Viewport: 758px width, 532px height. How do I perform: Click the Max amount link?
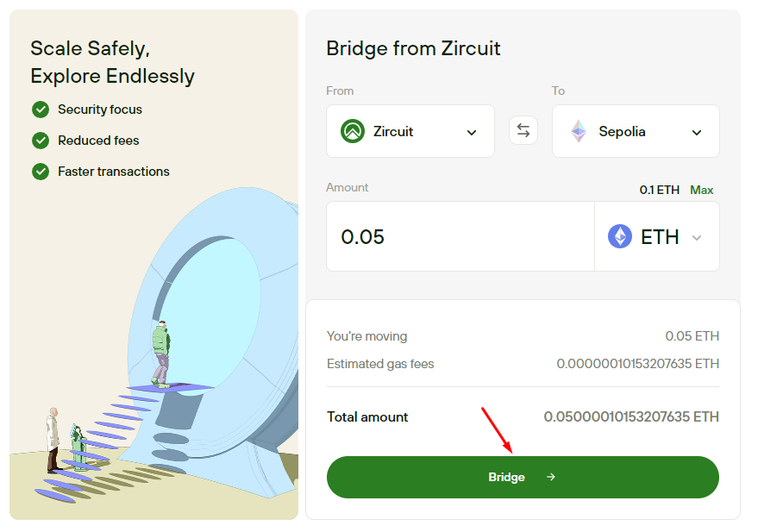tap(701, 190)
